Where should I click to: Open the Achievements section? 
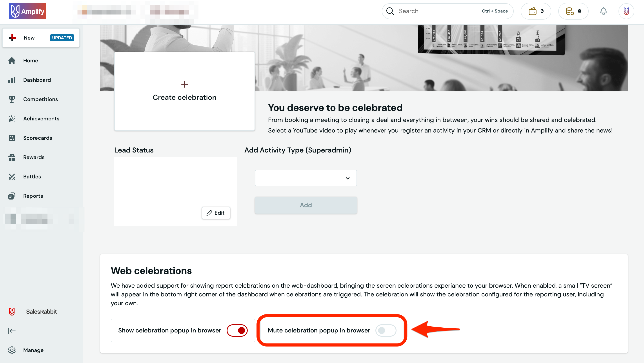[41, 118]
